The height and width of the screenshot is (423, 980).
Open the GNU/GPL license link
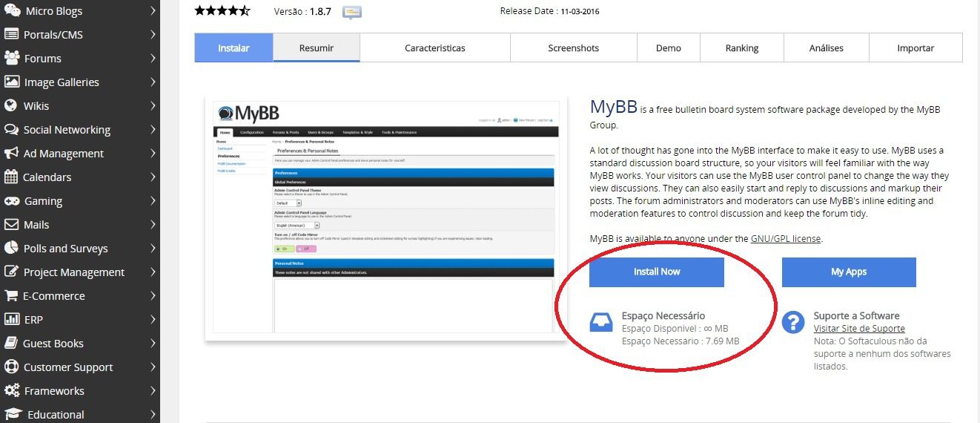pos(786,238)
